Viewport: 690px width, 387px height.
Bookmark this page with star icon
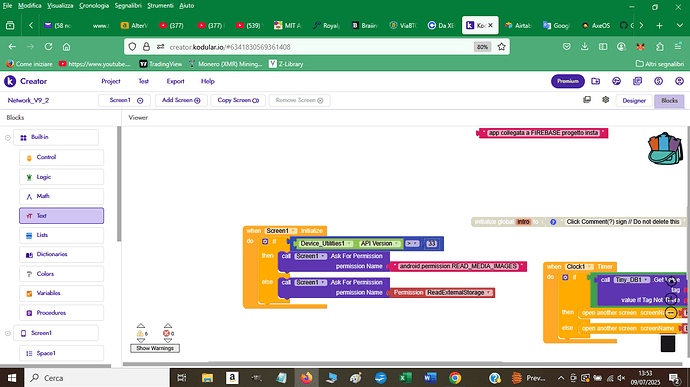501,47
